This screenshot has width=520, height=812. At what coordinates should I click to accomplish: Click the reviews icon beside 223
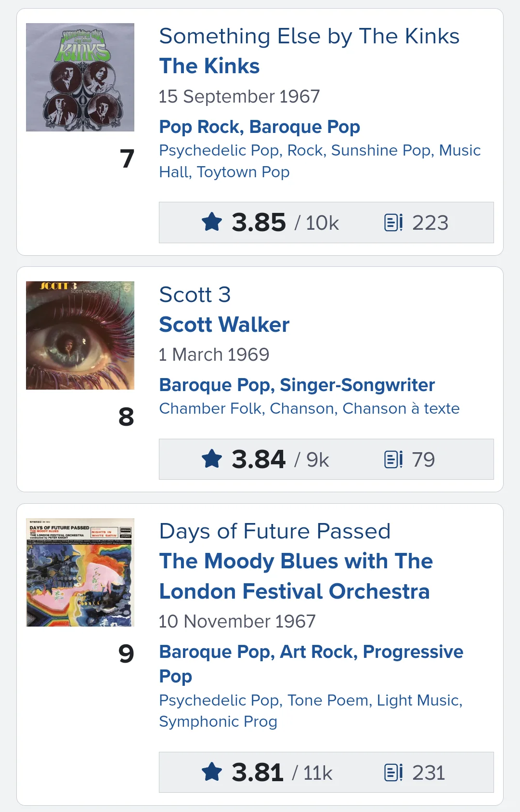pos(393,223)
